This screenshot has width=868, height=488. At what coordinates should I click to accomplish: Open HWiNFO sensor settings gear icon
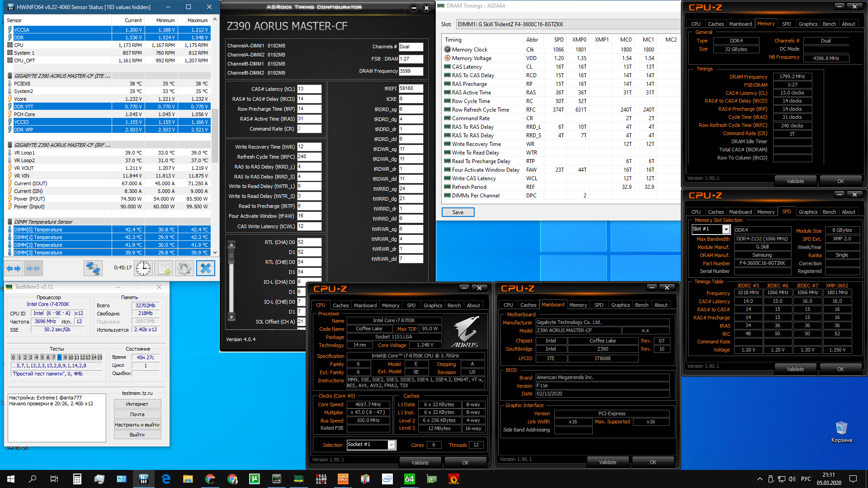(x=184, y=268)
